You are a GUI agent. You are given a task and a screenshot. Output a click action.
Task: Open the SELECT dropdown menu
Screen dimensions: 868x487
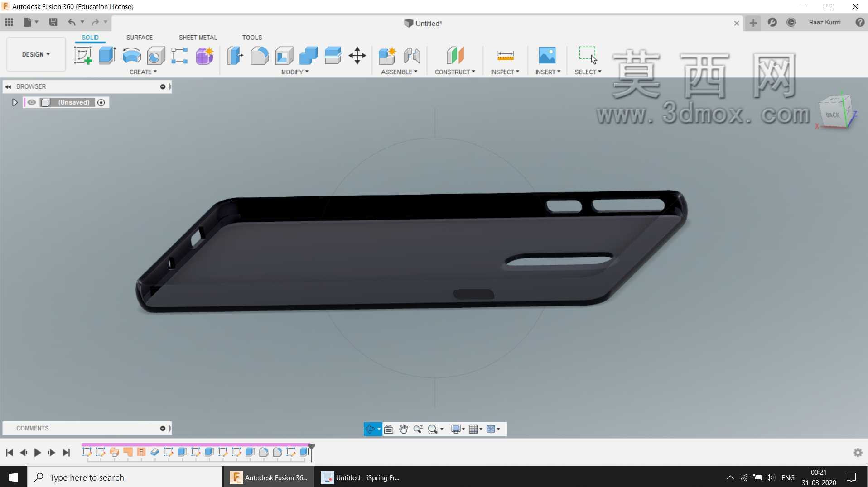tap(588, 72)
